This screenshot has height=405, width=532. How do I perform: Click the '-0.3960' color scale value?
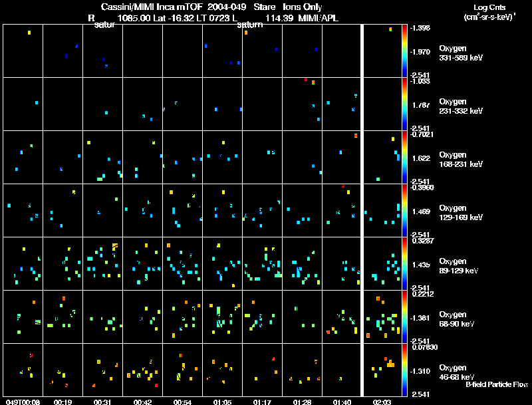[x=422, y=188]
